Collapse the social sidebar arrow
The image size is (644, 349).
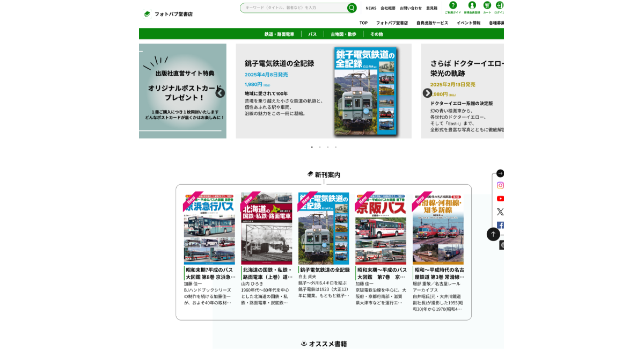[500, 173]
